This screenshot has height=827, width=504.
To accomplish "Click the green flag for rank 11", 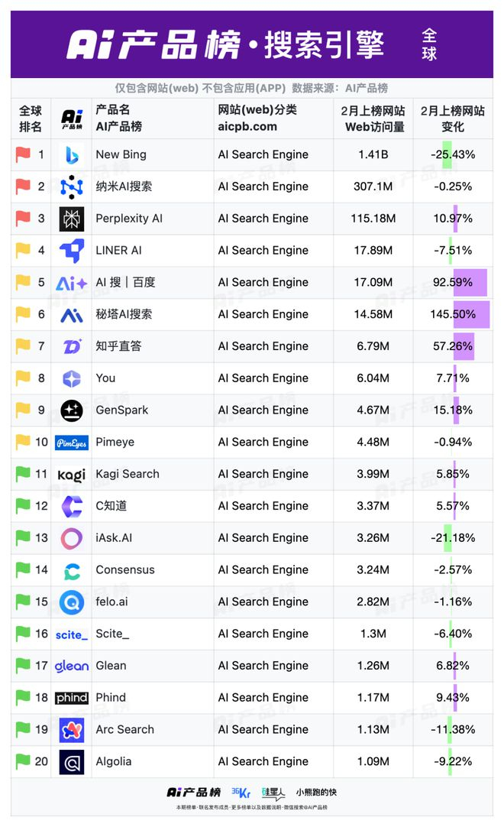I will [23, 474].
